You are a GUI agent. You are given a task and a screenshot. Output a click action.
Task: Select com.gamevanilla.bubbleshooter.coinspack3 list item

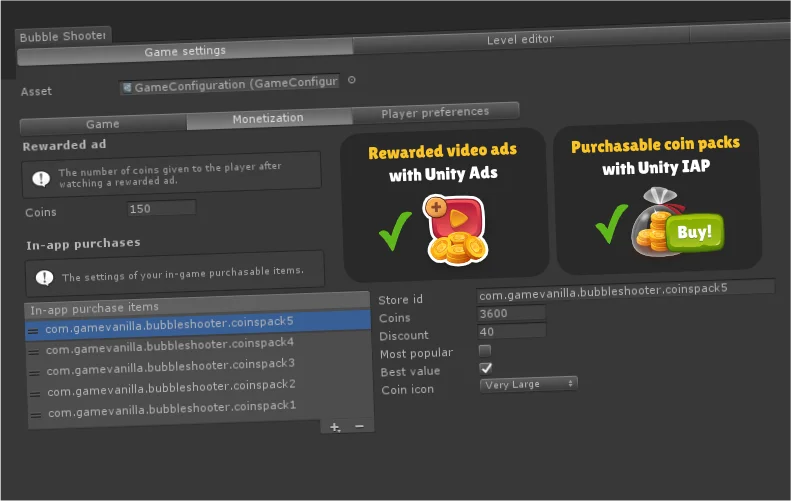point(199,366)
